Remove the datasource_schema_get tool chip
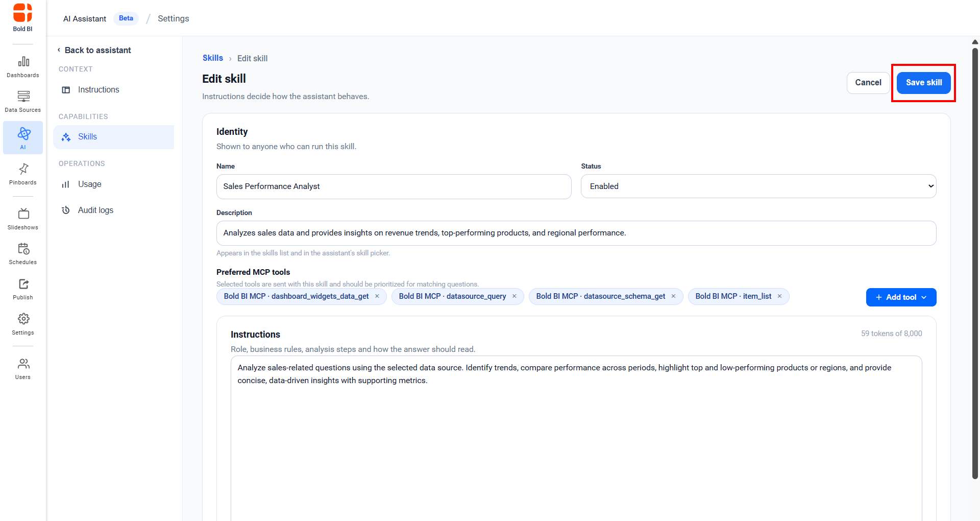Screen dimensions: 980x521 point(673,296)
